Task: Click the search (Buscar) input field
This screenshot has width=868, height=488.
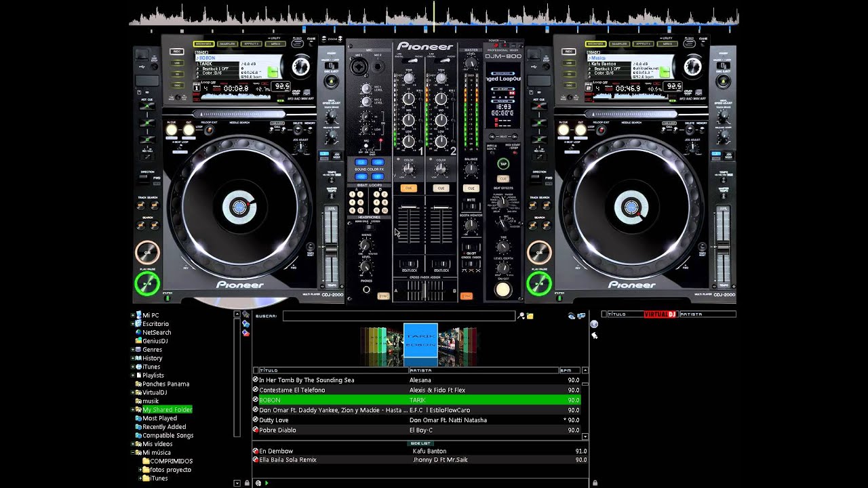Action: pos(399,316)
